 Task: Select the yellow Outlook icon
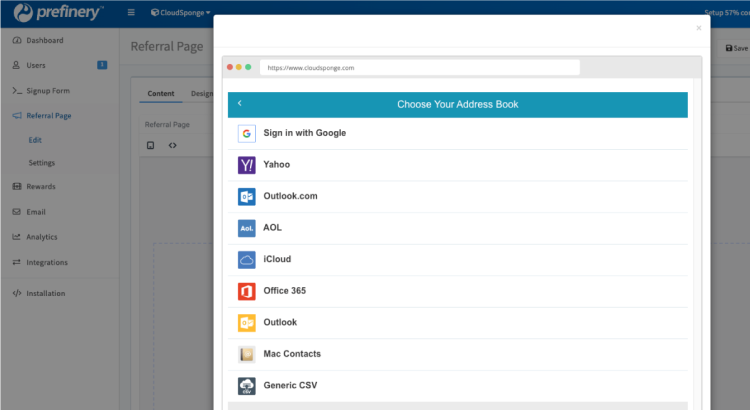247,323
